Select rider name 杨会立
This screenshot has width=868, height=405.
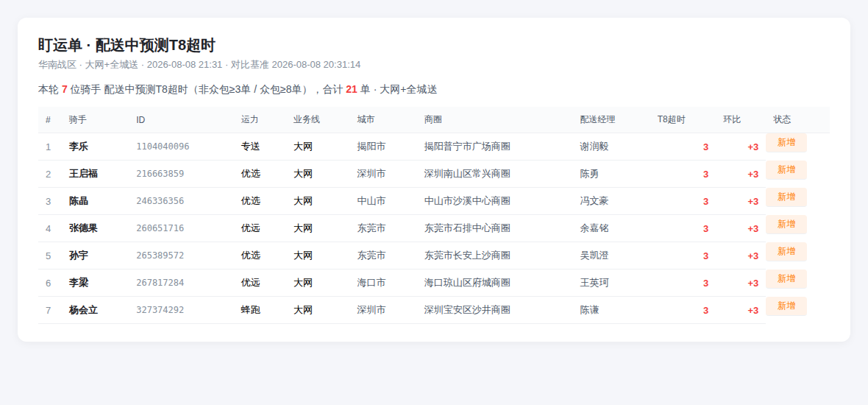point(83,310)
